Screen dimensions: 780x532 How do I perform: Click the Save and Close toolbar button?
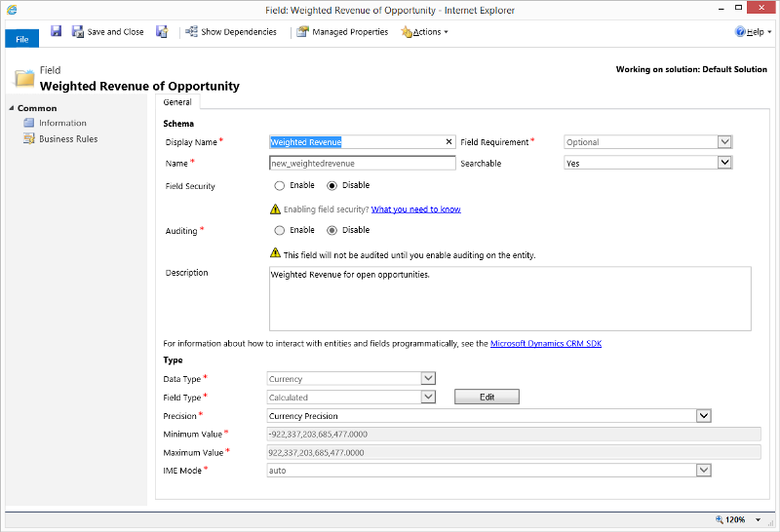[107, 32]
